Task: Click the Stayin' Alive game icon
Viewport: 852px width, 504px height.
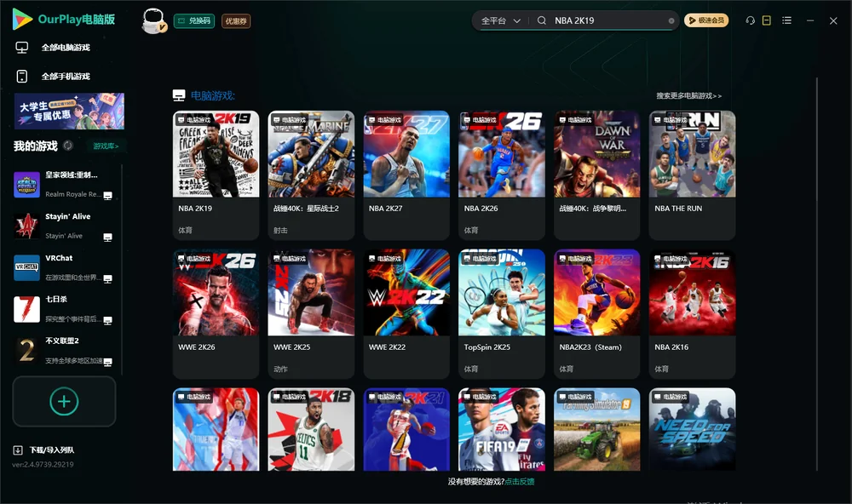Action: tap(26, 226)
